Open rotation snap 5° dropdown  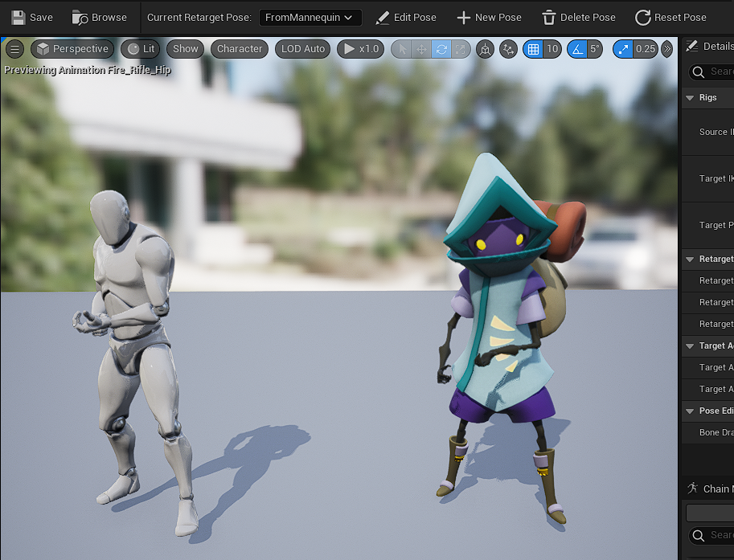click(594, 49)
